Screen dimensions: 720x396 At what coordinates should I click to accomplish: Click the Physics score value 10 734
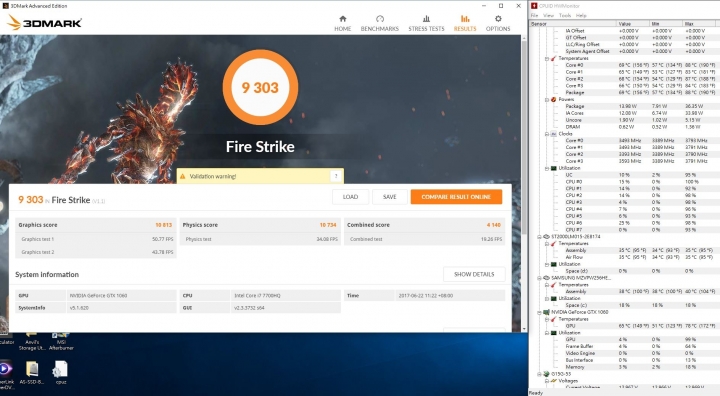coord(328,225)
